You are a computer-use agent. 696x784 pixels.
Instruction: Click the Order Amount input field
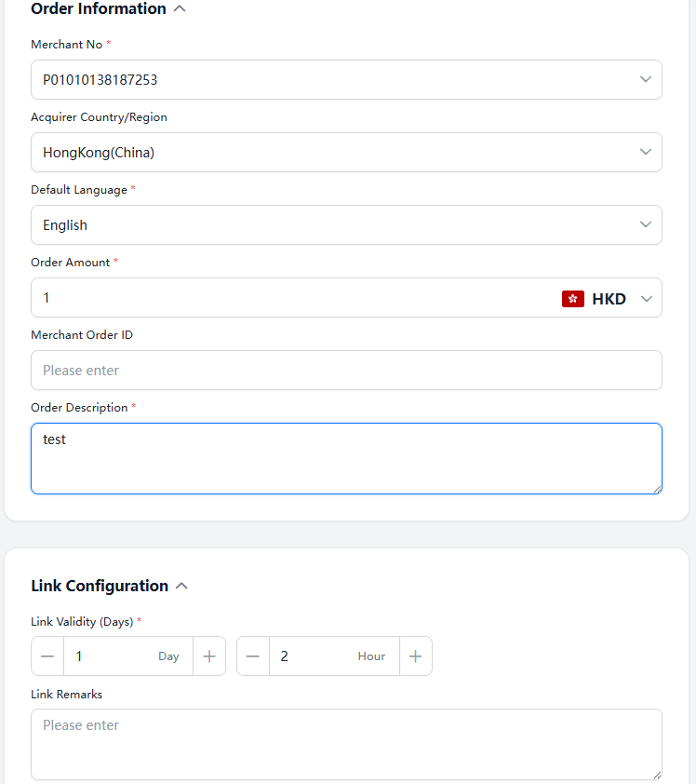click(279, 298)
